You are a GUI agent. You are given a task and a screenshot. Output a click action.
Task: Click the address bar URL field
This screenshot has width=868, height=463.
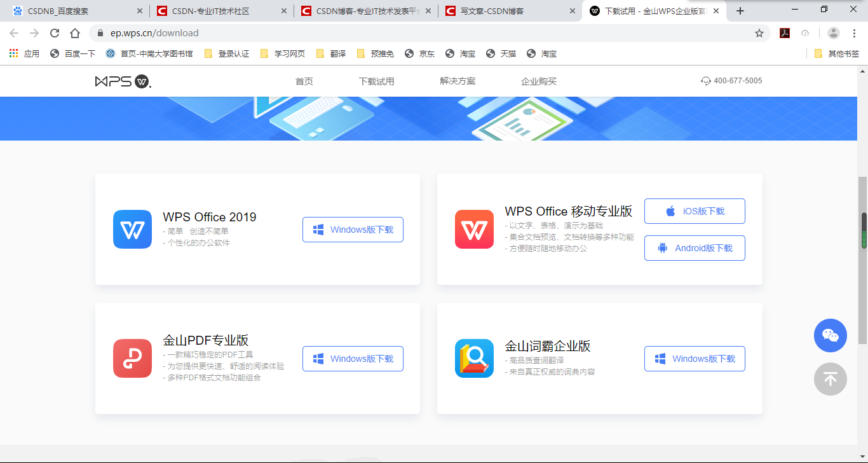(430, 33)
